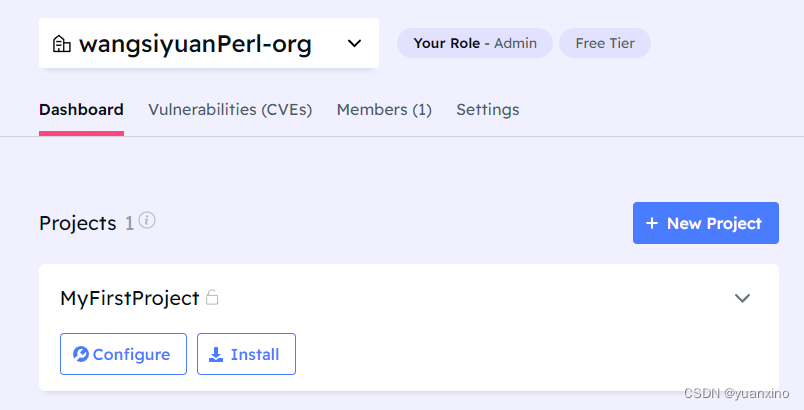Click the download arrow icon in Install
The height and width of the screenshot is (410, 804).
(x=217, y=354)
